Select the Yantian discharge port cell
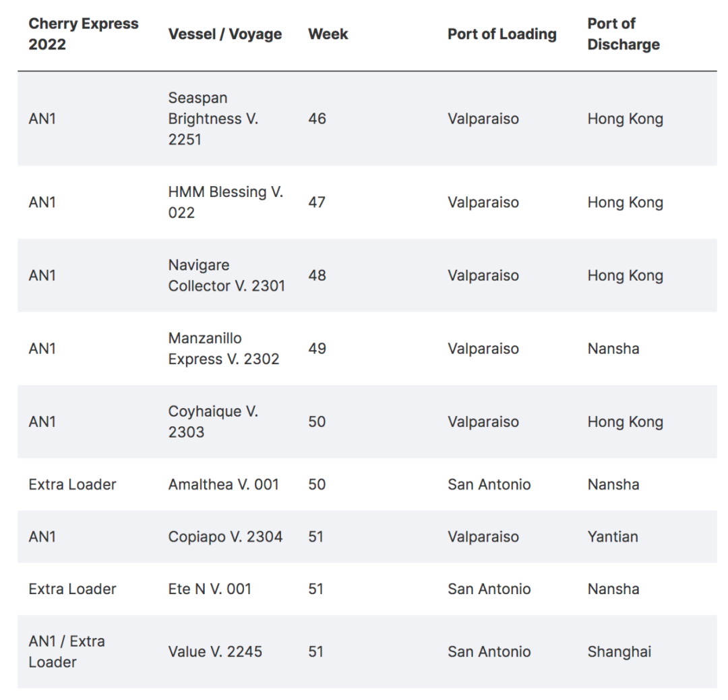This screenshot has width=728, height=700. point(612,537)
